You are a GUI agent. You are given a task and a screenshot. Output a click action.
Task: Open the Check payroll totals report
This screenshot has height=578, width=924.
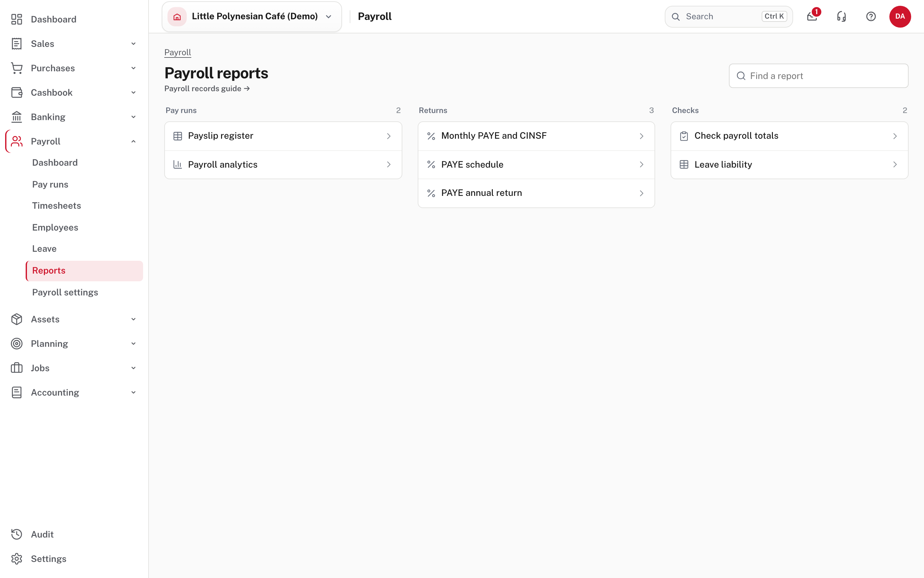[x=789, y=136]
